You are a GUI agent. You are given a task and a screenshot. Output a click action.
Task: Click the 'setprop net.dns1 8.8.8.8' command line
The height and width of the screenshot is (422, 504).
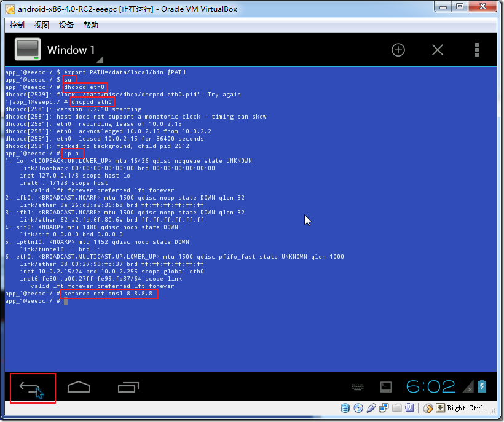coord(108,294)
